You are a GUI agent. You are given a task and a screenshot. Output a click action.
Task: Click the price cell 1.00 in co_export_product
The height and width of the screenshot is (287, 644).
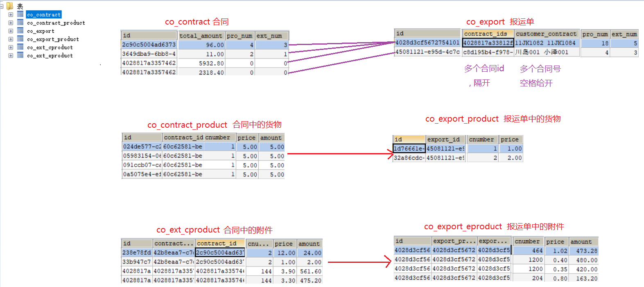511,149
